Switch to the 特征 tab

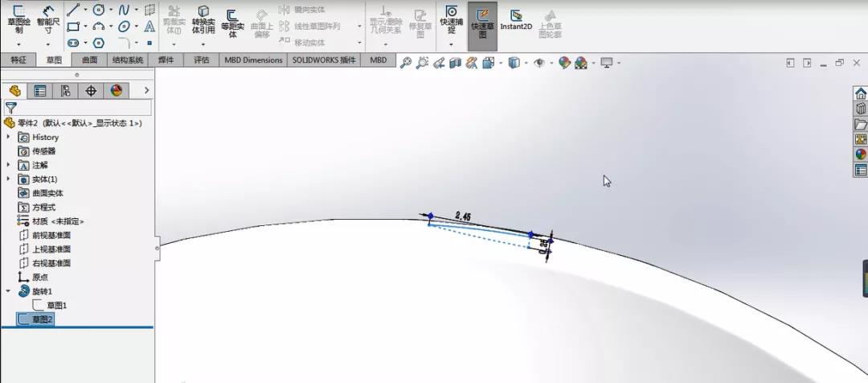pos(18,60)
